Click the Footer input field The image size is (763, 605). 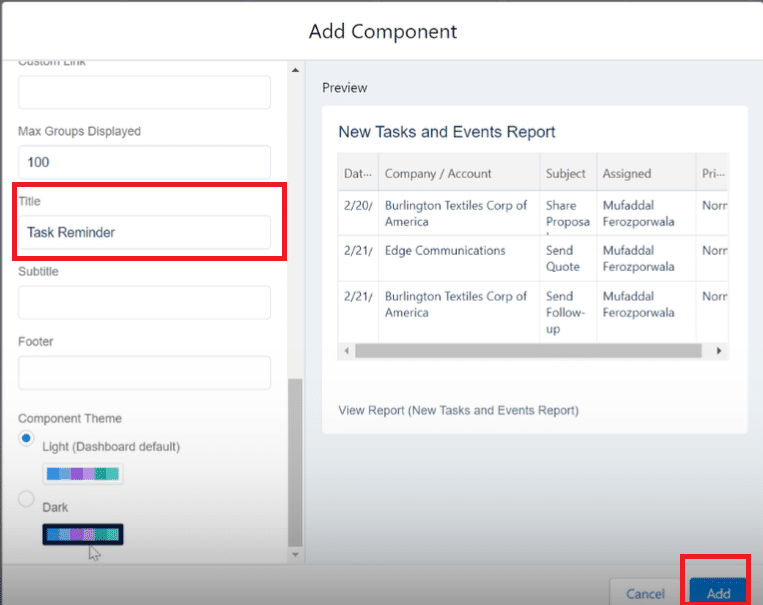click(144, 372)
